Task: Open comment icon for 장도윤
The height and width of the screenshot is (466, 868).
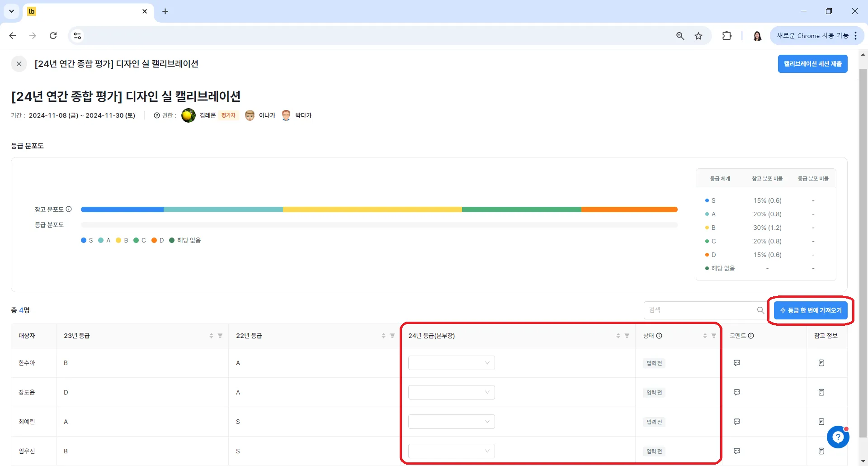Action: tap(737, 392)
